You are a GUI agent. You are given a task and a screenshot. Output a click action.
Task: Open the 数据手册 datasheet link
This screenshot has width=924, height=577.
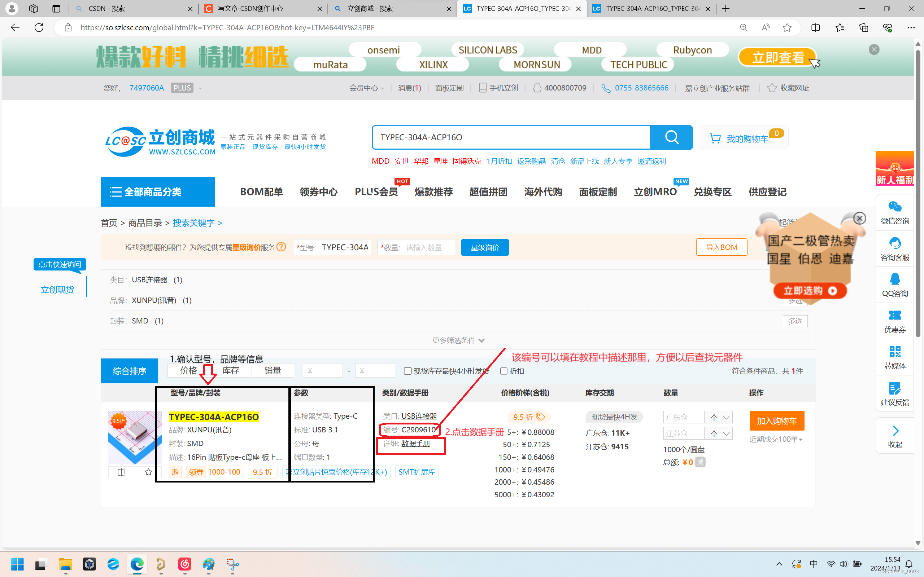(415, 444)
